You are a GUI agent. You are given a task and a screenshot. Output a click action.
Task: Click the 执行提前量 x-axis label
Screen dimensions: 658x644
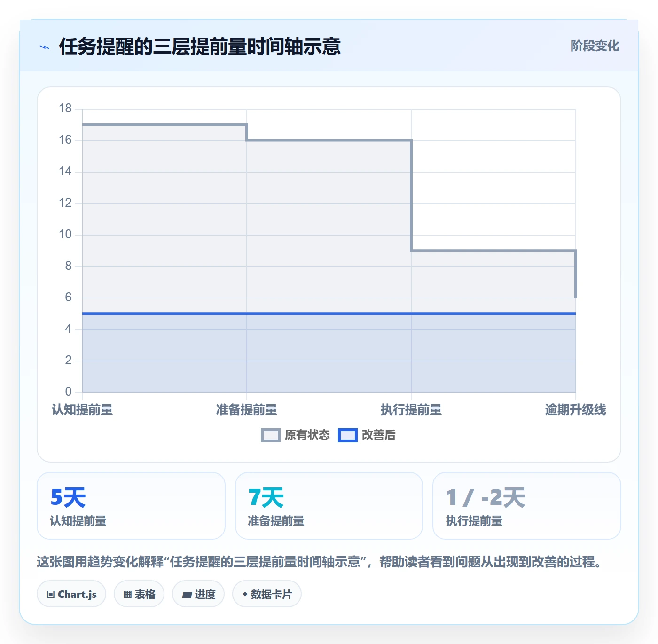pos(411,410)
